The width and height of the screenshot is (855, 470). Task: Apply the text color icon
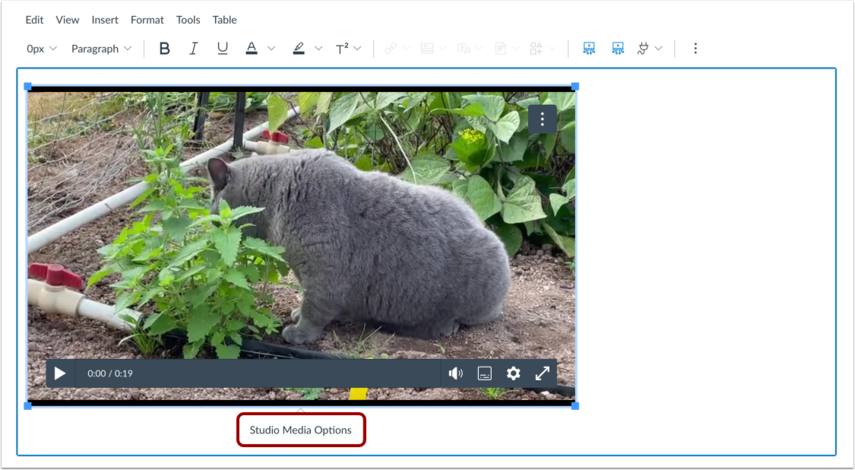pyautogui.click(x=251, y=49)
